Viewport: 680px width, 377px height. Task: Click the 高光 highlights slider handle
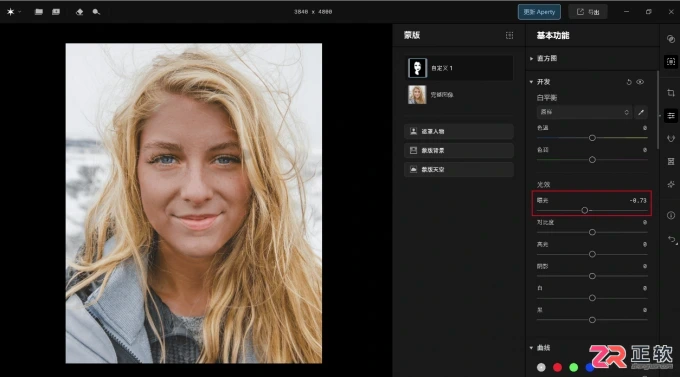coord(592,254)
